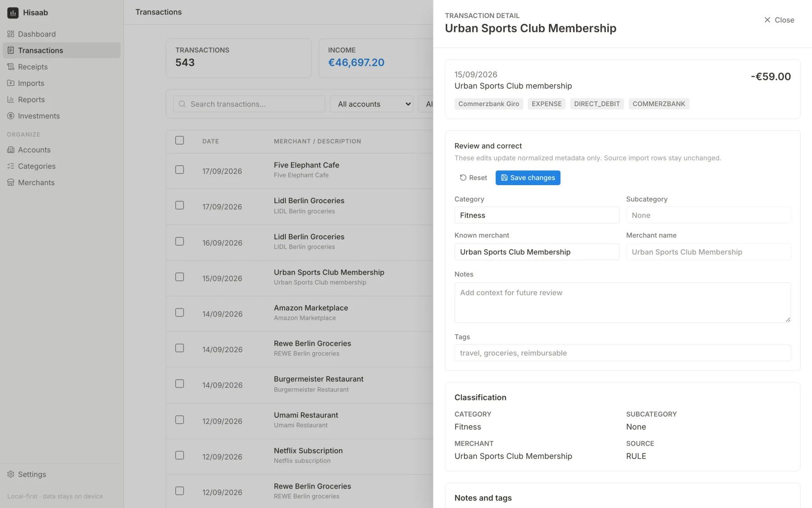Click the Tags input field
The image size is (812, 508).
(x=623, y=353)
